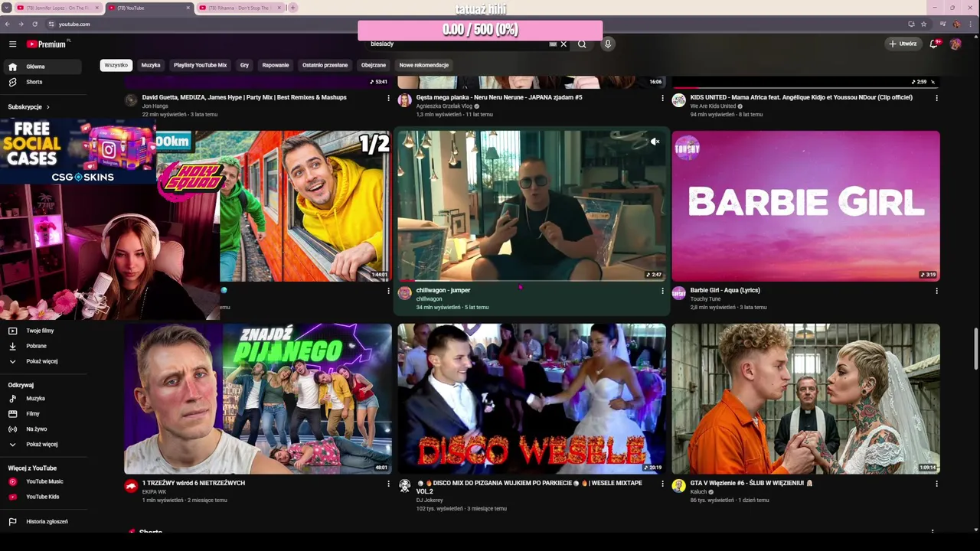The height and width of the screenshot is (551, 980).
Task: Go back with the browser back arrow
Action: [x=8, y=24]
